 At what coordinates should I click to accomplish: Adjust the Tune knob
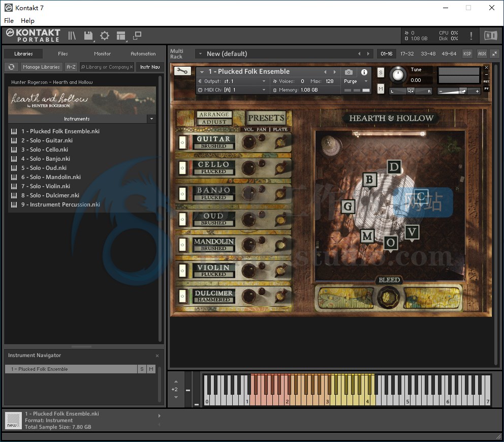[398, 75]
